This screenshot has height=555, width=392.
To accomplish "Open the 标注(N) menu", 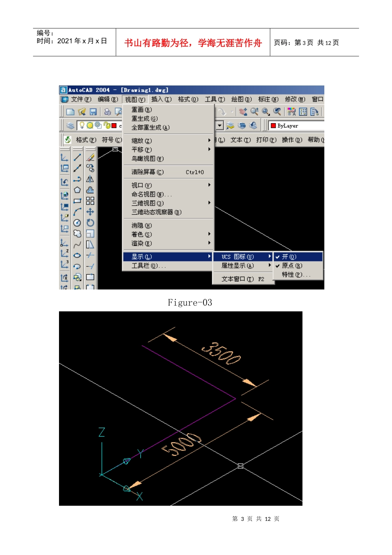I will pyautogui.click(x=268, y=99).
